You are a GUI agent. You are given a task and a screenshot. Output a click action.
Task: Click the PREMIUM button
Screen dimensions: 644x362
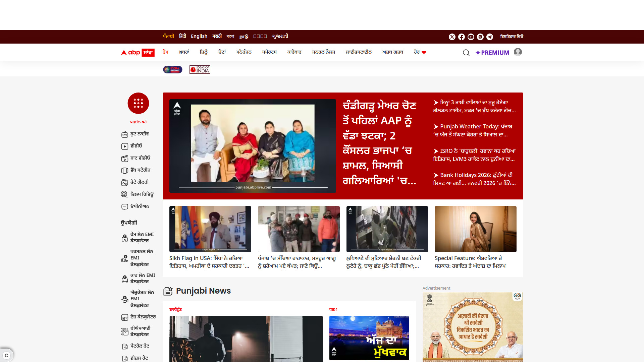(x=492, y=53)
